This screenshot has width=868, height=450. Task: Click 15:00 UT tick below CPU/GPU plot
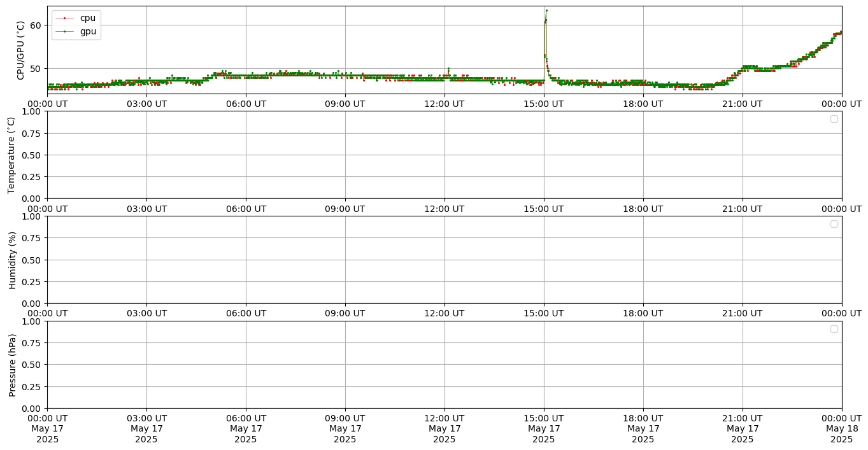(544, 104)
